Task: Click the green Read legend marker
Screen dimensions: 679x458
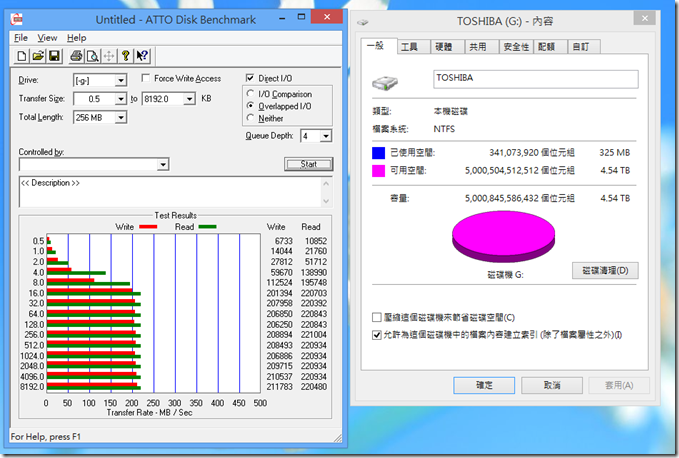Action: 207,226
